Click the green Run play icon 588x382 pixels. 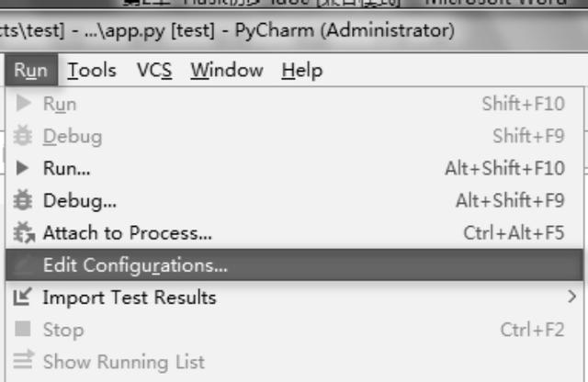(23, 104)
